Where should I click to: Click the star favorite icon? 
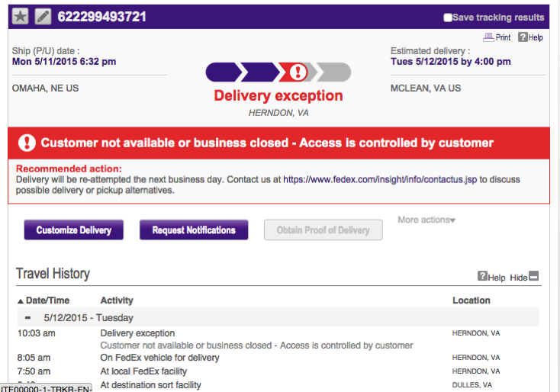point(21,17)
